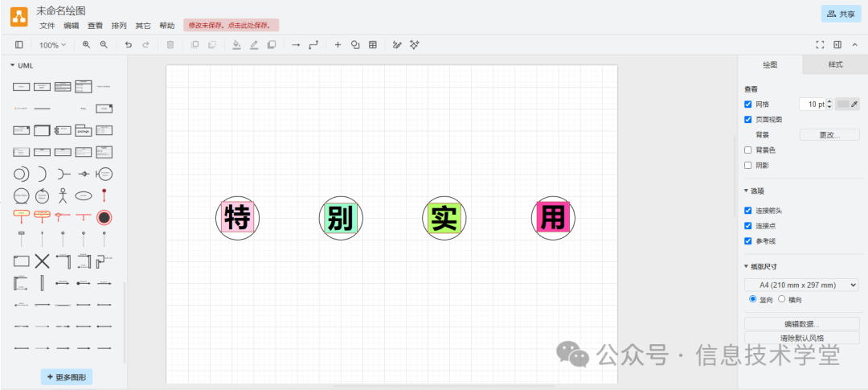This screenshot has width=868, height=390.
Task: Open the 文件 menu
Action: [x=47, y=26]
